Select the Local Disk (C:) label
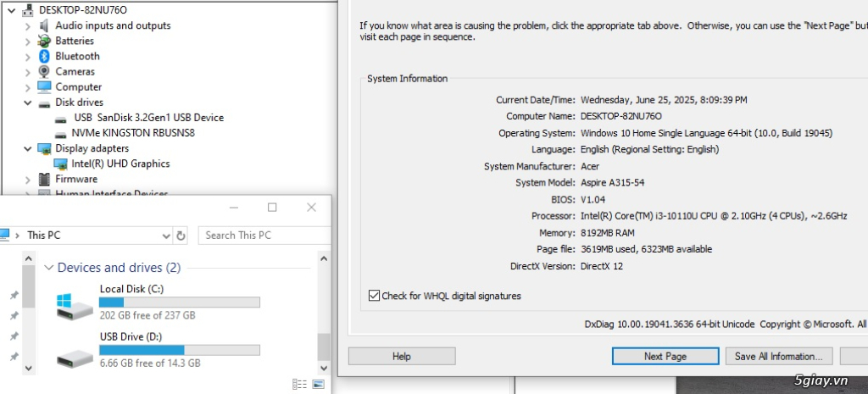The height and width of the screenshot is (394, 868). tap(131, 289)
